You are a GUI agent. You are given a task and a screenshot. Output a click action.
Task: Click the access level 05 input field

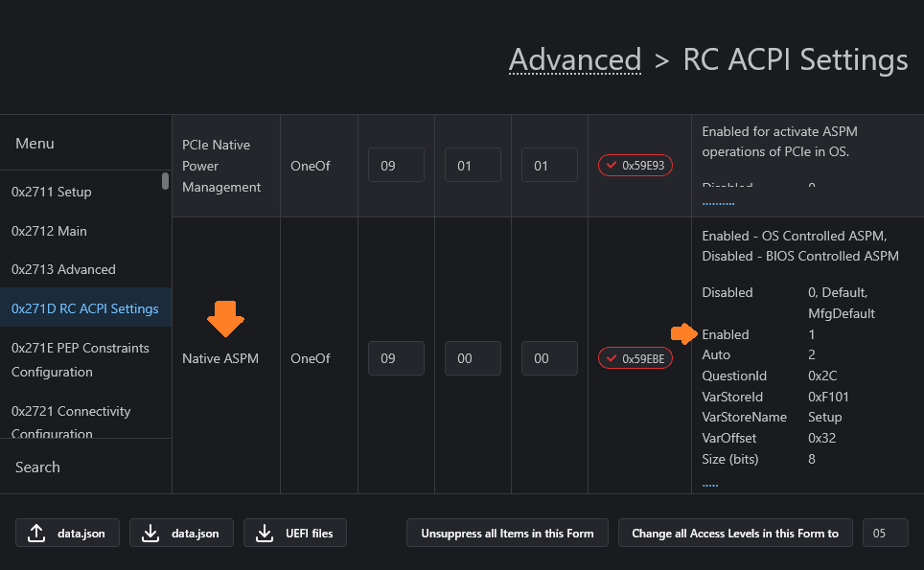[885, 534]
